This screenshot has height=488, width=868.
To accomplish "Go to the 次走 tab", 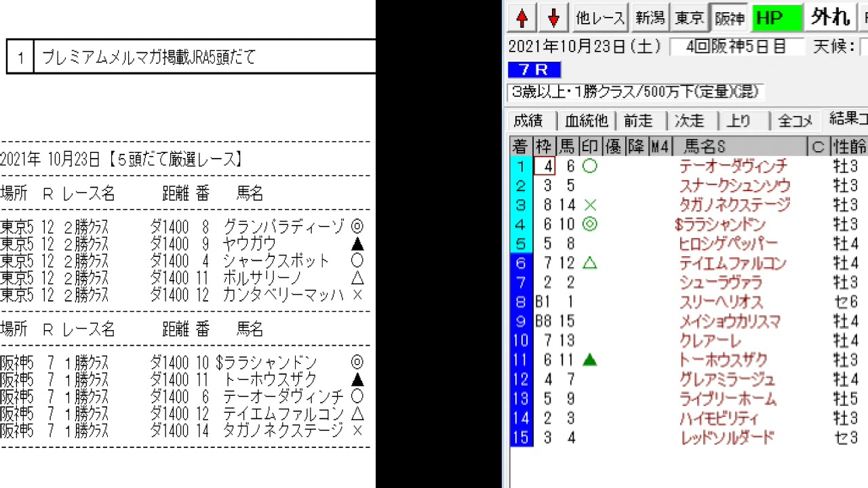I will pos(689,121).
